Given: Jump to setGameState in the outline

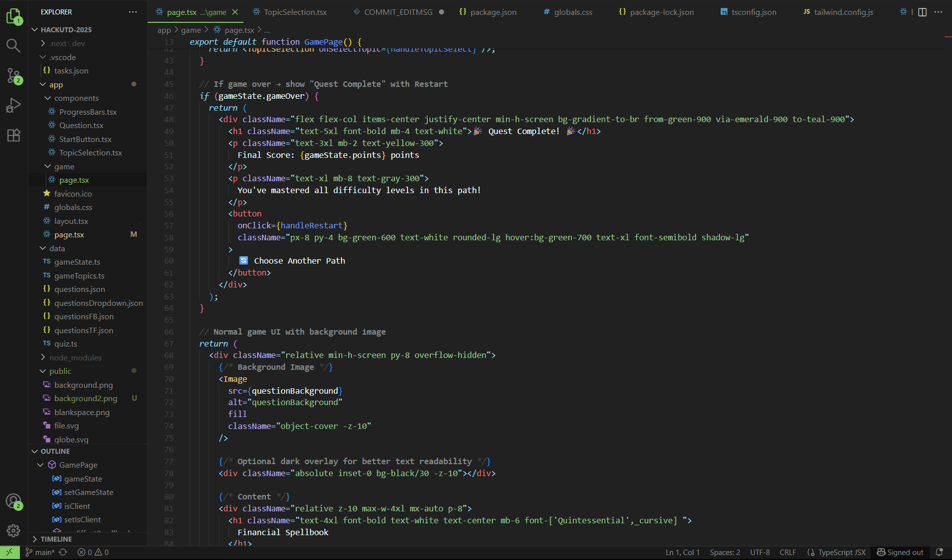Looking at the screenshot, I should (88, 492).
